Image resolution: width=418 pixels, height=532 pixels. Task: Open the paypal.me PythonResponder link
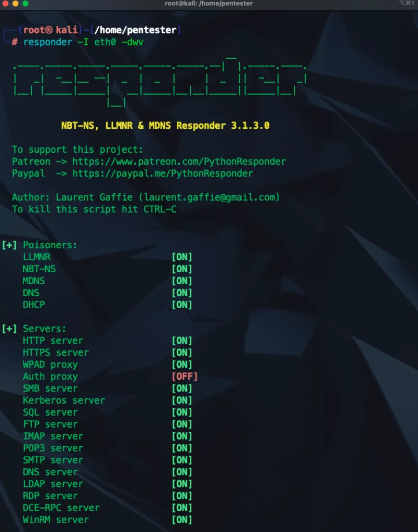click(163, 174)
